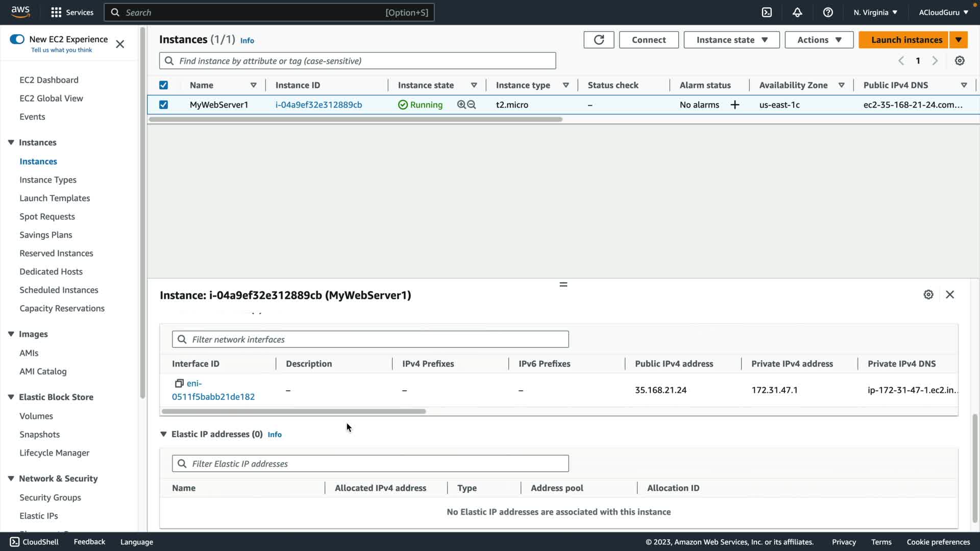Open the detail panel settings gear

pyautogui.click(x=928, y=294)
